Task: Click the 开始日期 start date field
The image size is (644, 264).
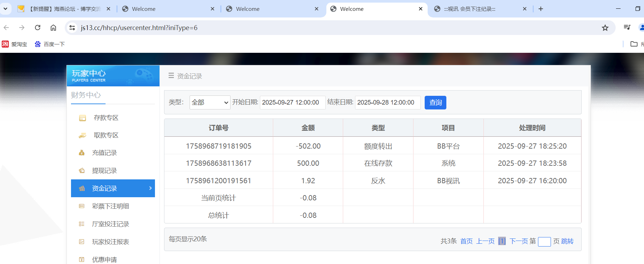Action: click(292, 102)
